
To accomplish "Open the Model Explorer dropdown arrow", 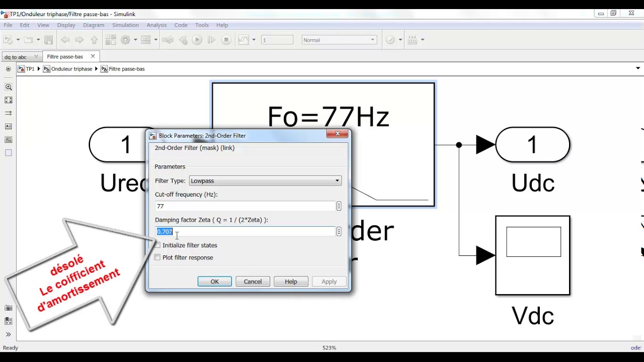I will pos(155,40).
